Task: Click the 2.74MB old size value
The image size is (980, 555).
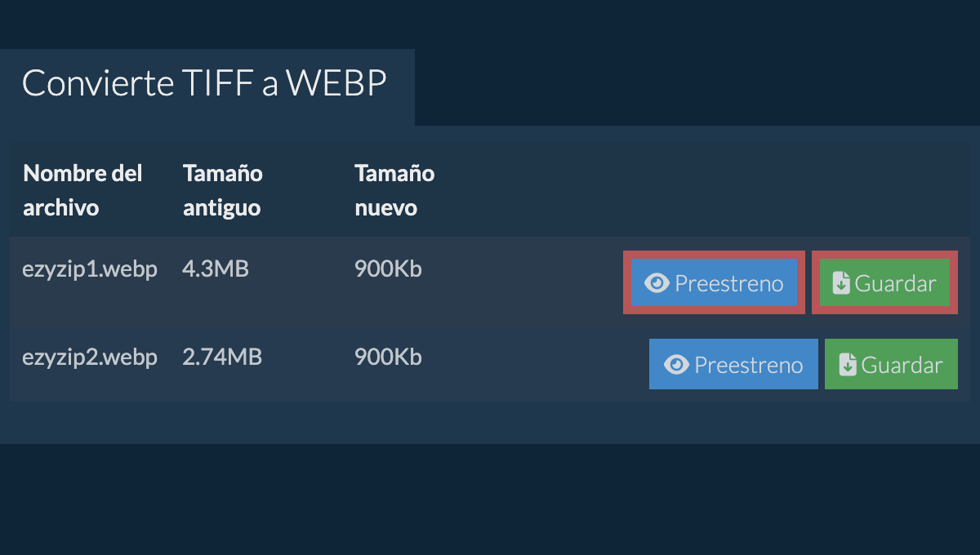Action: (x=222, y=357)
